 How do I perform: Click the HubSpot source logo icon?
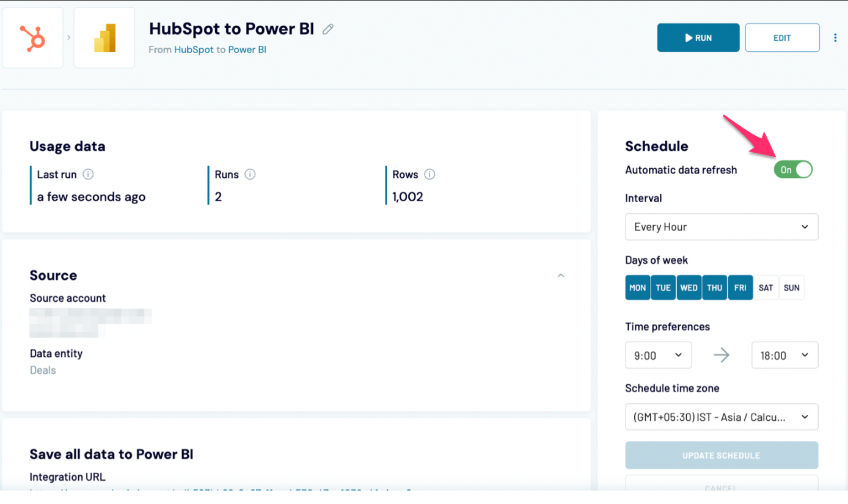point(32,37)
